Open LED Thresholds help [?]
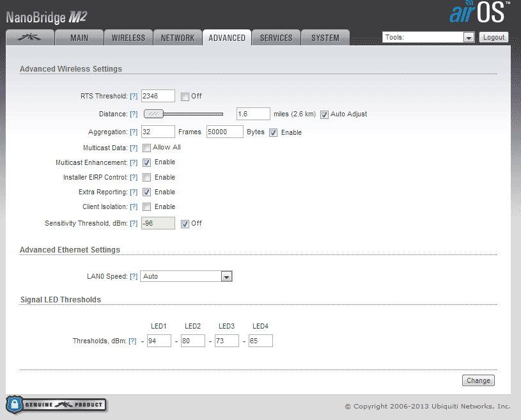 (x=132, y=341)
